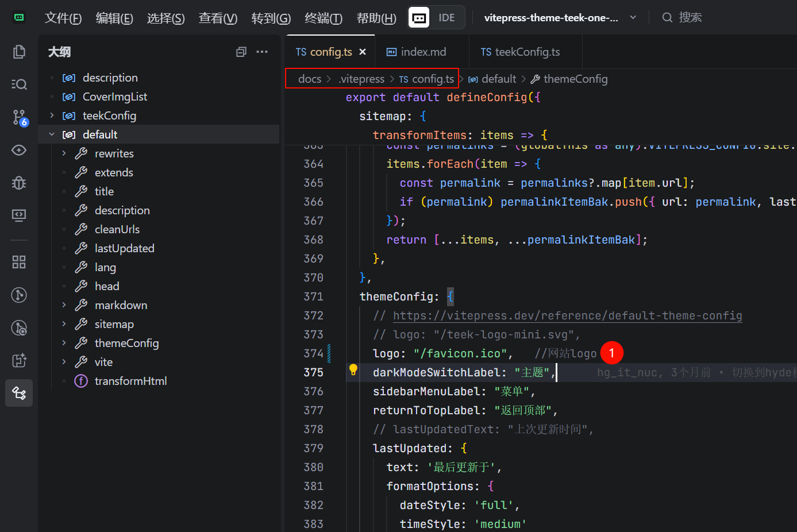The image size is (797, 532).
Task: Open source control icon with badge 6
Action: (x=19, y=117)
